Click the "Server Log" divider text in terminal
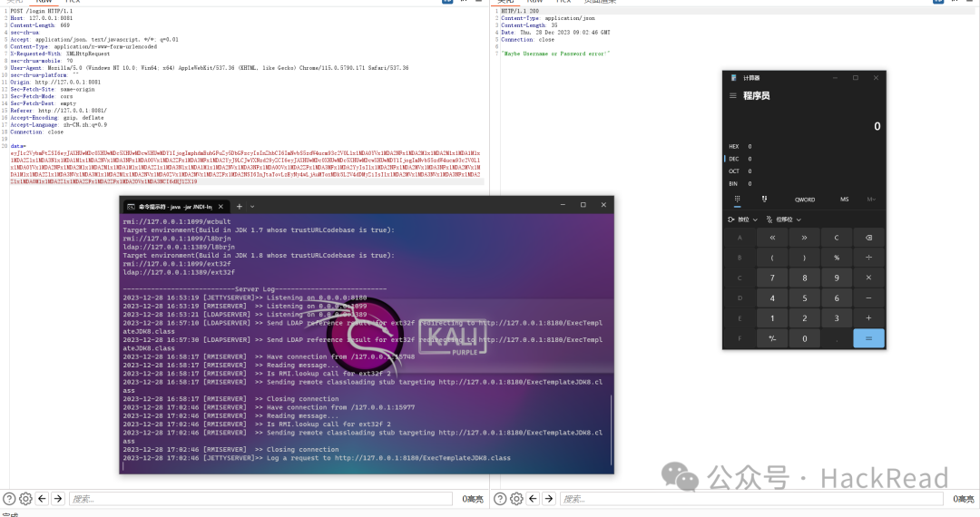 254,289
